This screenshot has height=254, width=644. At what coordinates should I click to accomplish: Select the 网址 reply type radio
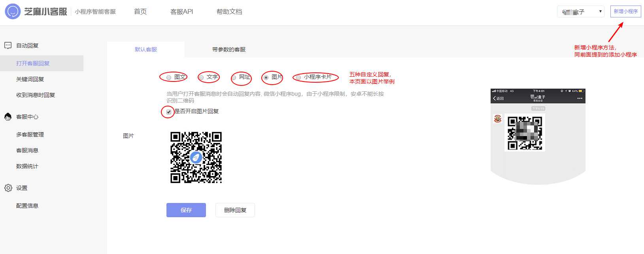click(x=234, y=78)
